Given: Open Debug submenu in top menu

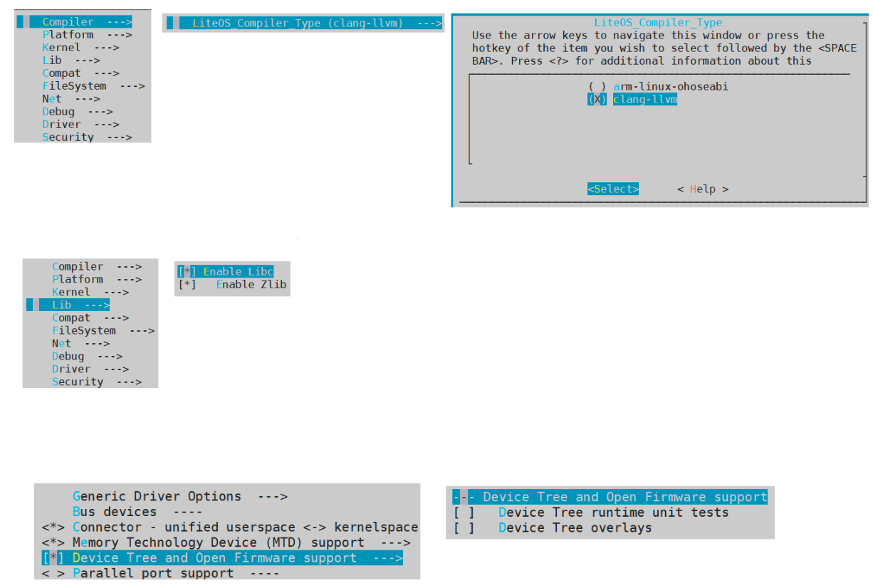Looking at the screenshot, I should [x=77, y=111].
